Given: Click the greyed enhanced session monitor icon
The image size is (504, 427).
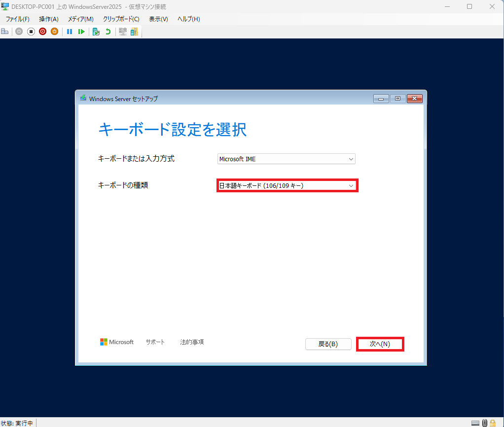Looking at the screenshot, I should (123, 32).
